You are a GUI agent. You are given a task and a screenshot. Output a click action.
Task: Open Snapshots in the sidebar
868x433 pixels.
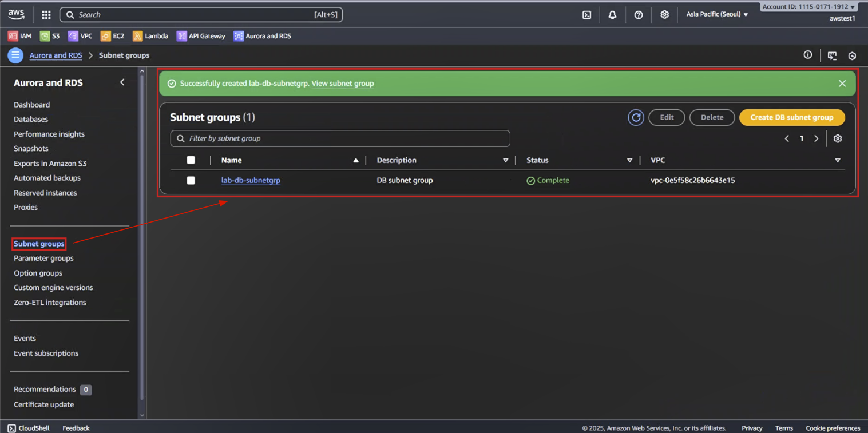pyautogui.click(x=31, y=148)
